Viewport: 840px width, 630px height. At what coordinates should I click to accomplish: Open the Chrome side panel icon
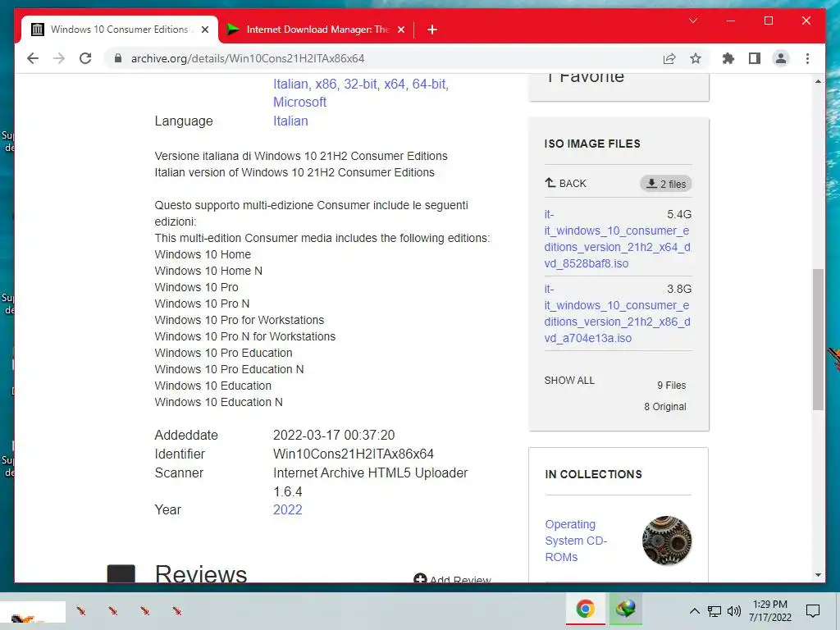755,58
